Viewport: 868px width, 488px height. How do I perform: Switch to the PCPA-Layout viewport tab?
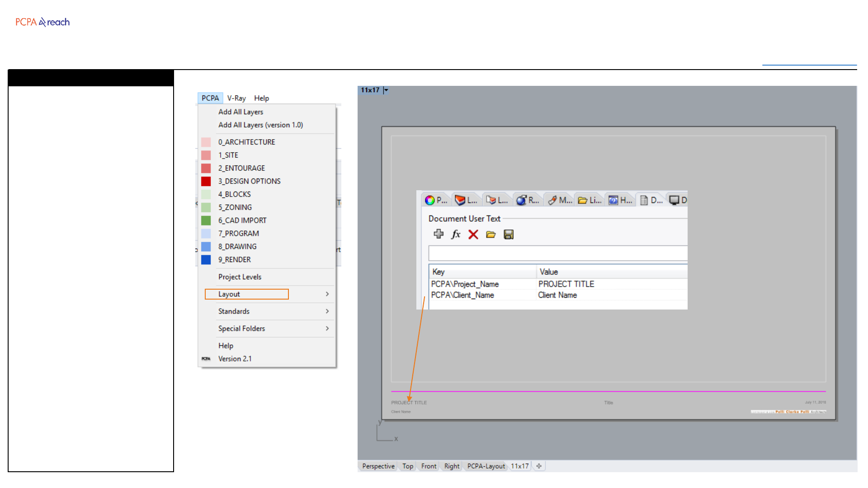pos(486,466)
